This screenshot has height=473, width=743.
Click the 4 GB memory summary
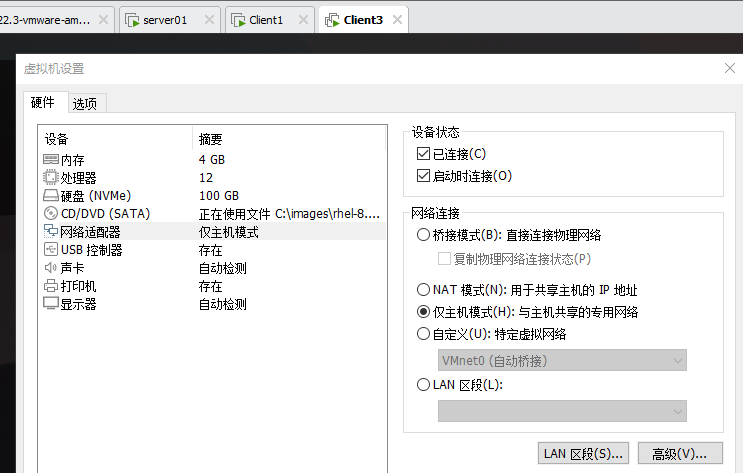pyautogui.click(x=212, y=160)
